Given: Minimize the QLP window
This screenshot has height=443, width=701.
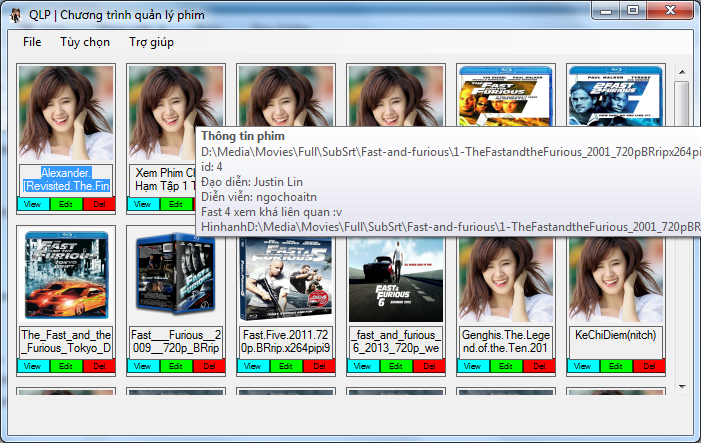Looking at the screenshot, I should click(x=606, y=11).
